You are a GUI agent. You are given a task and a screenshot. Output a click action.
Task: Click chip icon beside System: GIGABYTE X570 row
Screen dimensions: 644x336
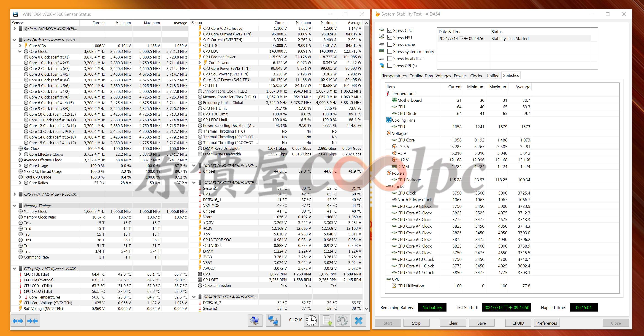click(21, 29)
